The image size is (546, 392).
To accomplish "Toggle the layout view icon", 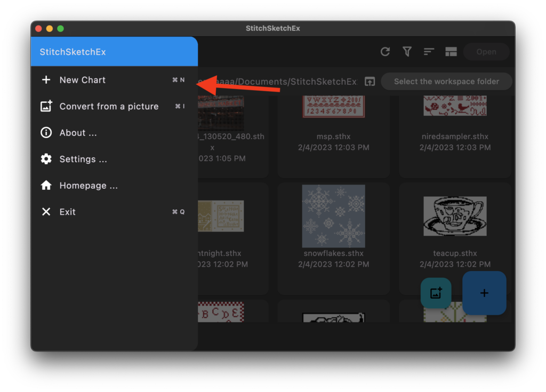I will (x=451, y=52).
